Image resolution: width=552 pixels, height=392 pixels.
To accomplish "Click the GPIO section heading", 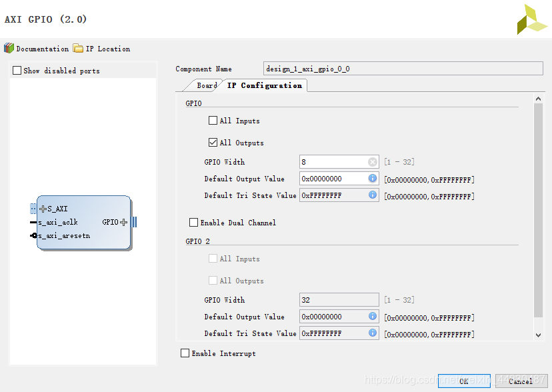I will pyautogui.click(x=193, y=103).
